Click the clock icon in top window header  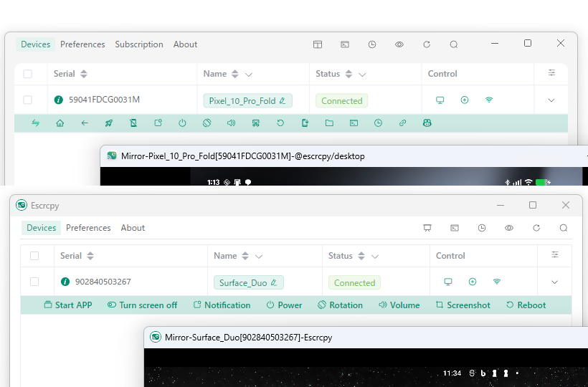372,44
